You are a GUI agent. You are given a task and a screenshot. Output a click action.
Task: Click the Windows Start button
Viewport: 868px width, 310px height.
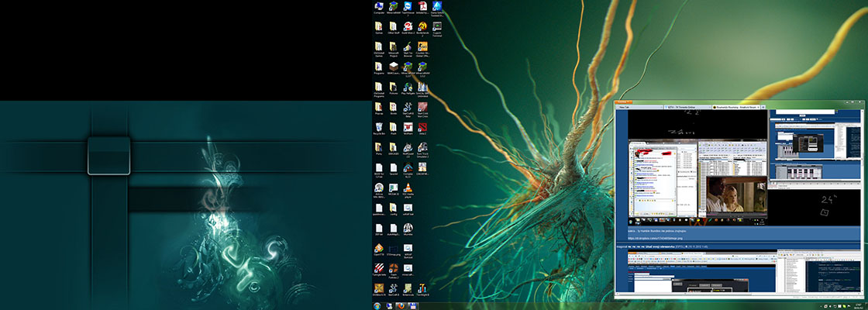coord(377,305)
